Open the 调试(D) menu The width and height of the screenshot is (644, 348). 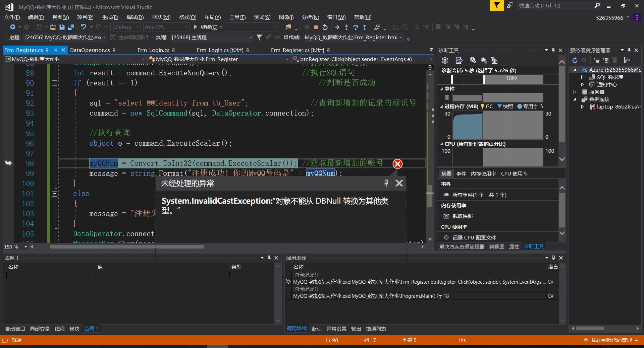(135, 17)
